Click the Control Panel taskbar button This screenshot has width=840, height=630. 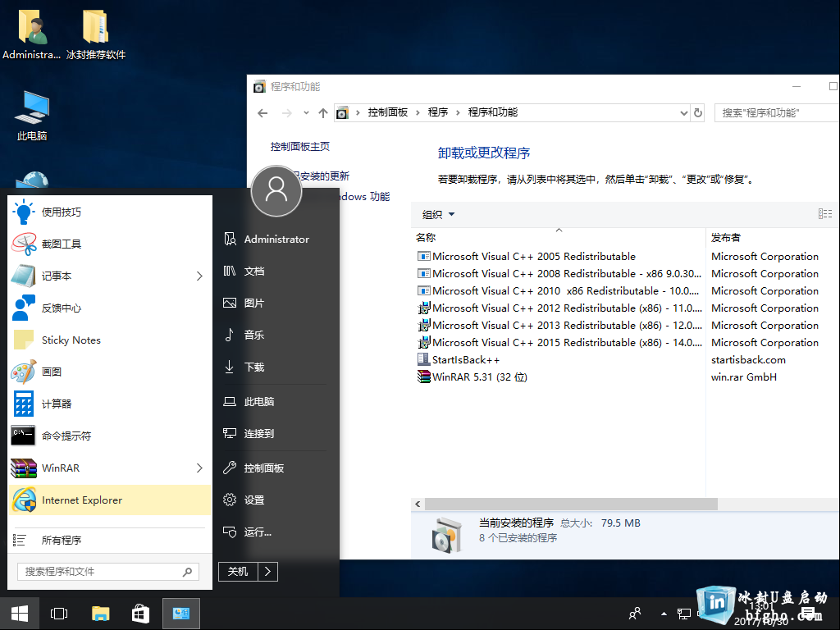181,614
